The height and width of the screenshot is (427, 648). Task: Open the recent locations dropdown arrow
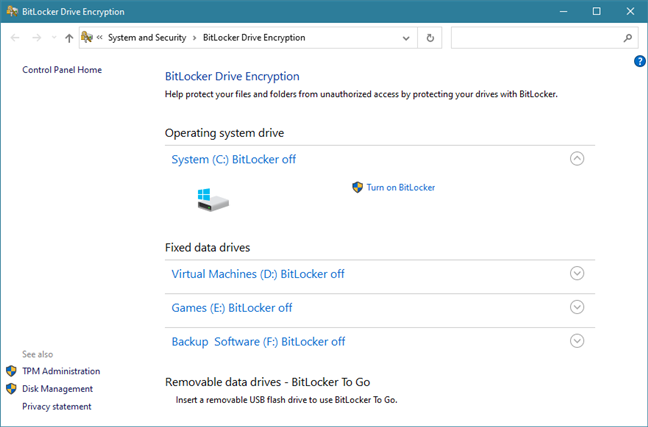point(54,38)
